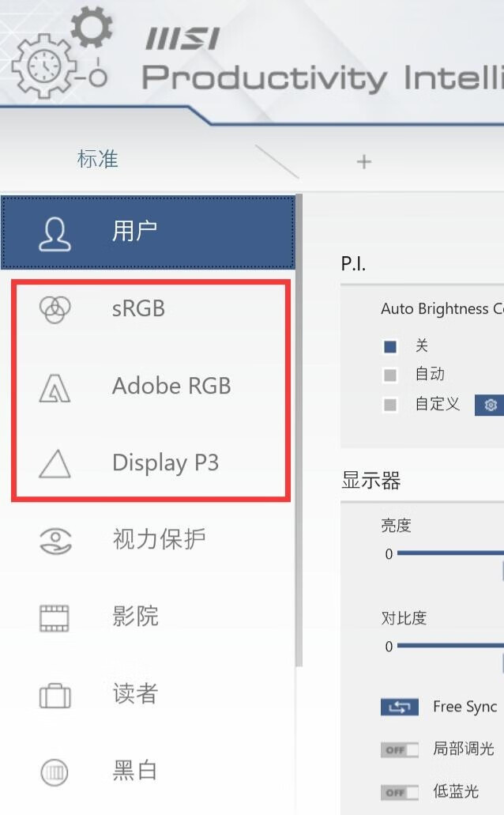Select the user 用户 profile icon
This screenshot has width=504, height=815.
tap(55, 234)
